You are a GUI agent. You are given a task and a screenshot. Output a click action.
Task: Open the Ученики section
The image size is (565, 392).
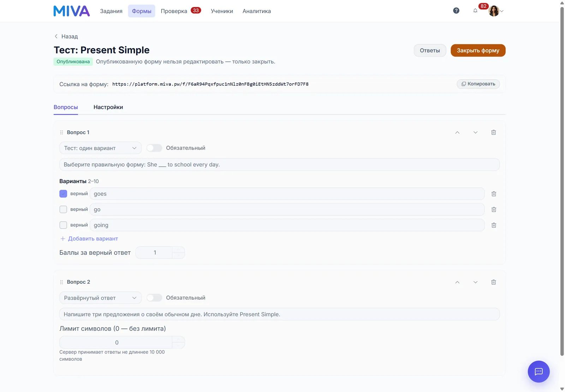(x=222, y=11)
